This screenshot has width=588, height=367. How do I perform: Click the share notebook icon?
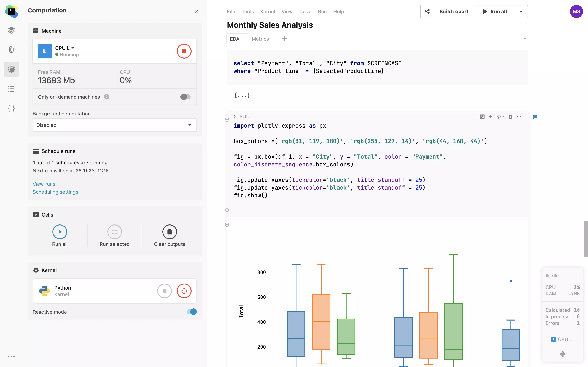coord(427,11)
